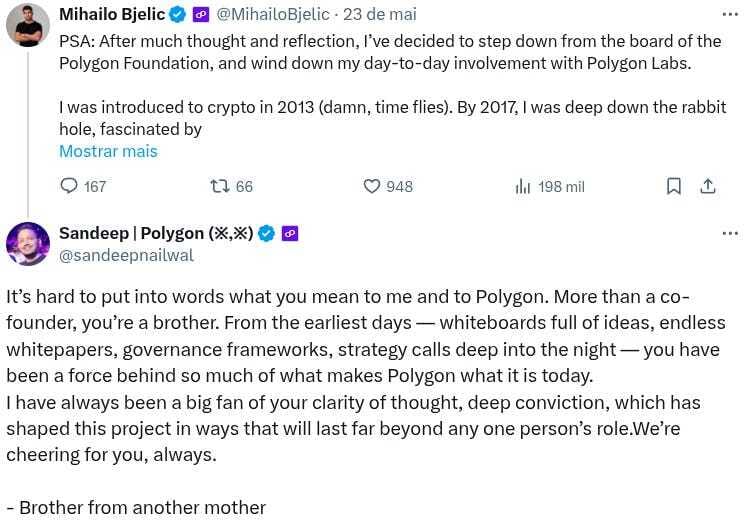
Task: Open more options on Mihailo's post
Action: [x=730, y=14]
